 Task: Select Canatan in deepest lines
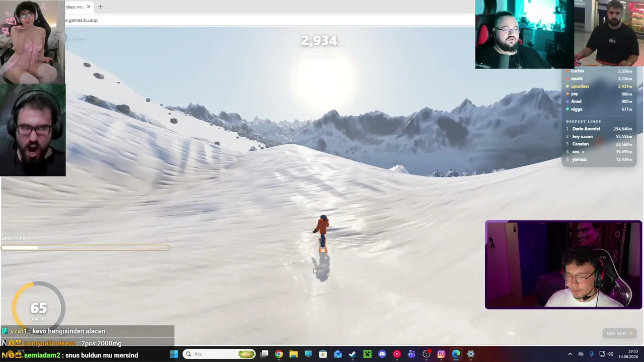point(599,144)
